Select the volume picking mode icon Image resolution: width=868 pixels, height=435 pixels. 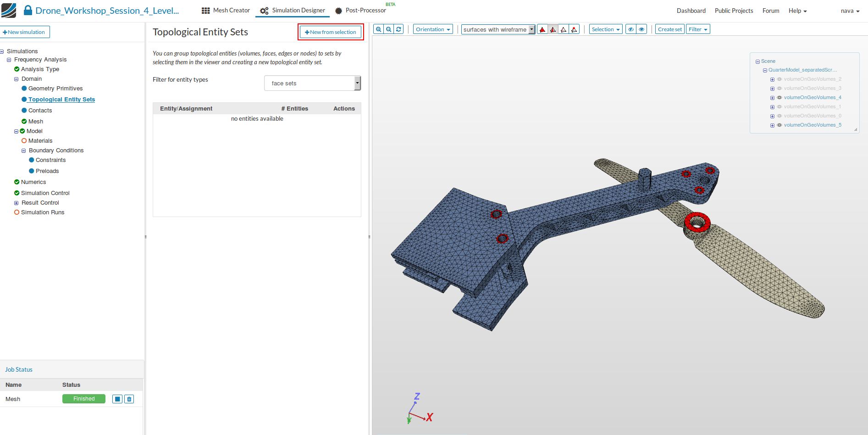click(x=542, y=29)
